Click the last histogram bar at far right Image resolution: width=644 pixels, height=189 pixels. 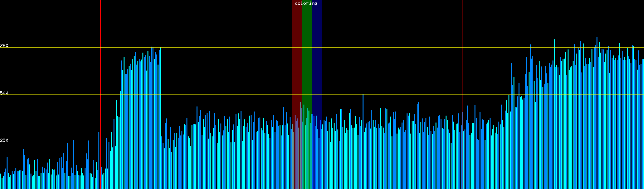click(x=643, y=126)
